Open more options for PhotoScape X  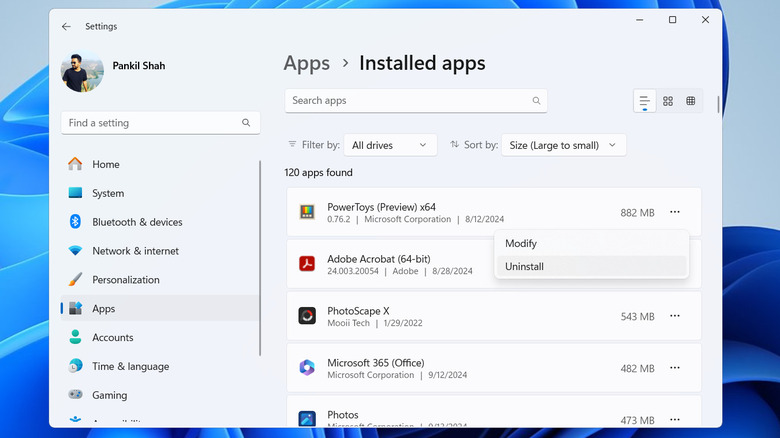tap(675, 316)
